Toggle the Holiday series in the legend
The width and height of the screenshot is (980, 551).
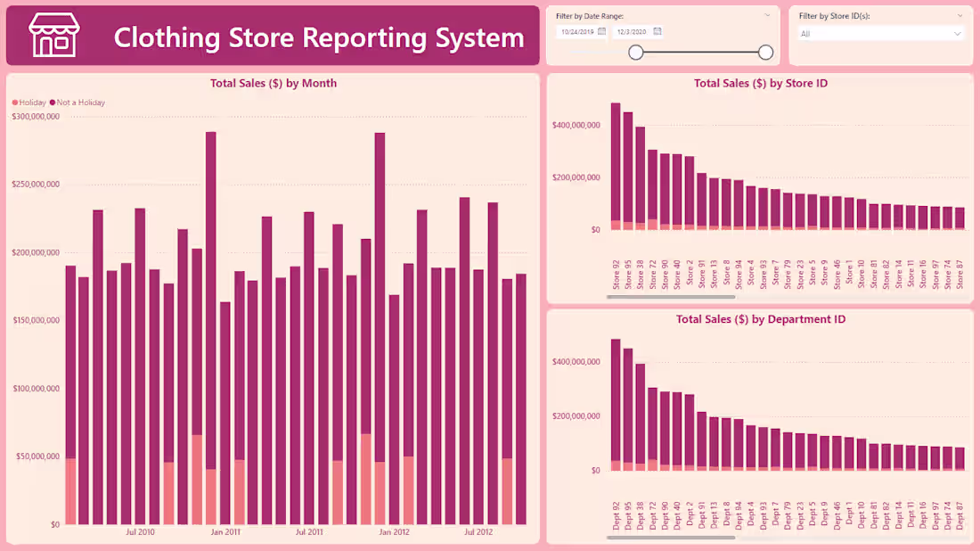click(28, 102)
